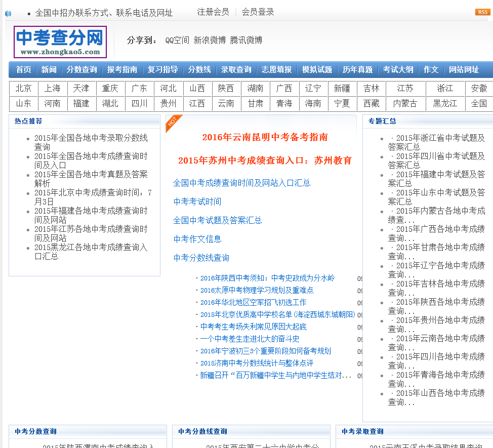Select the 天津 region cell
493x448 pixels.
81,89
